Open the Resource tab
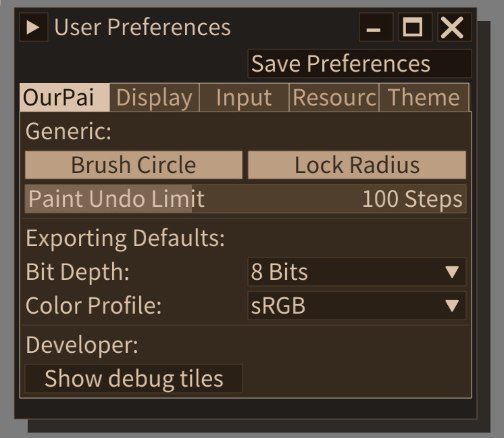The width and height of the screenshot is (504, 438). [x=334, y=97]
